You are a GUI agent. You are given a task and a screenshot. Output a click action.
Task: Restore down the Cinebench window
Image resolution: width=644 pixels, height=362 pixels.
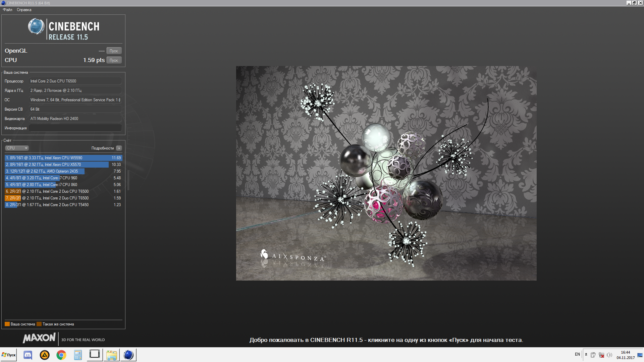[634, 3]
